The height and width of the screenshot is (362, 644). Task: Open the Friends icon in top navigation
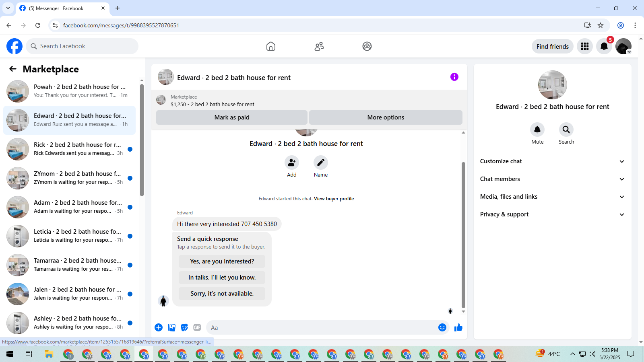click(x=319, y=46)
